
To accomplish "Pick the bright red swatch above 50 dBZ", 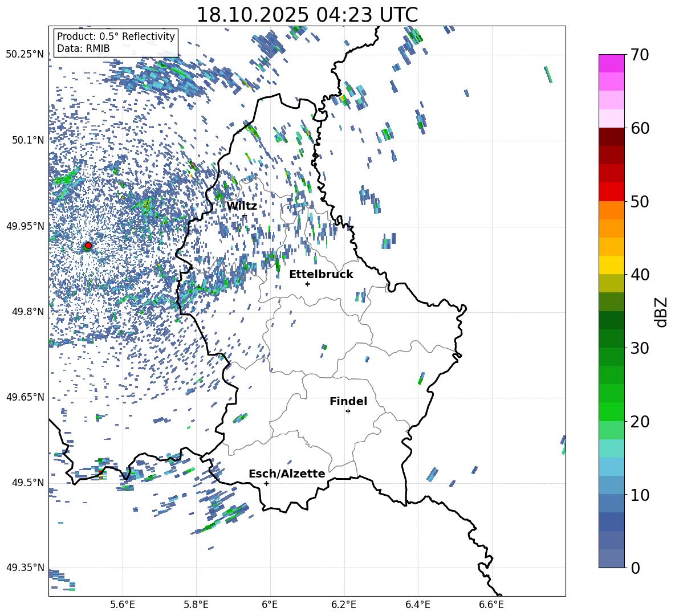I will pyautogui.click(x=612, y=191).
